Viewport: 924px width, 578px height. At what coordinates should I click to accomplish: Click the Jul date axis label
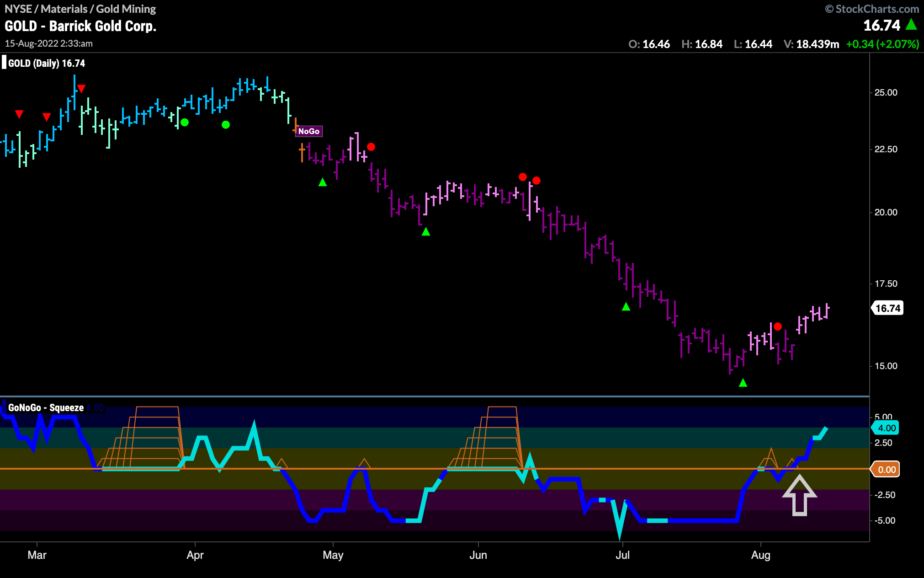click(623, 555)
